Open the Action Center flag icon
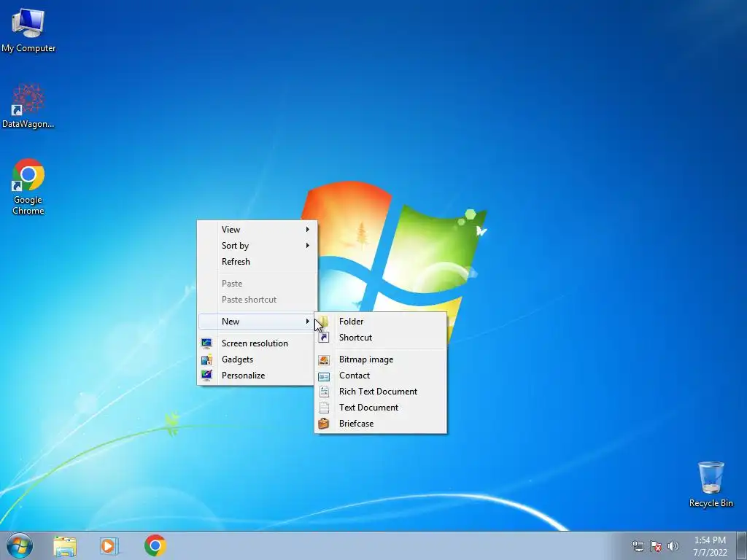Viewport: 747px width, 560px height. (x=656, y=546)
